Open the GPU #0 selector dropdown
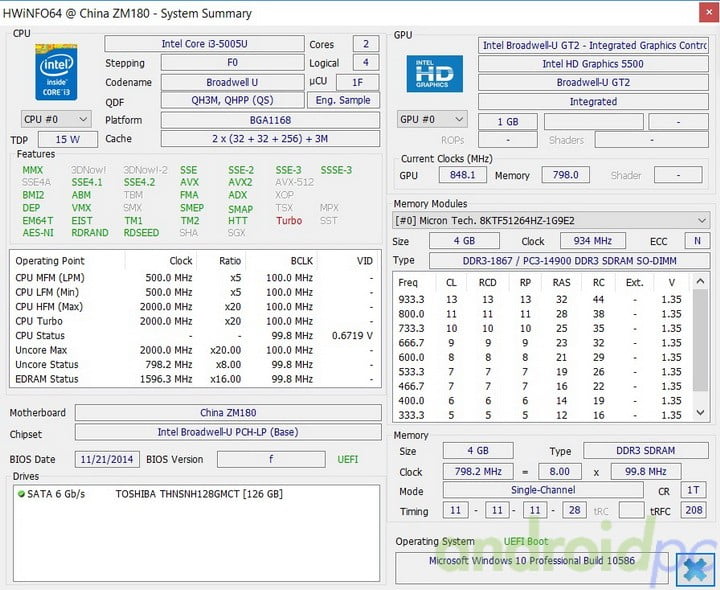Screen dimensions: 720x590 click(x=432, y=119)
